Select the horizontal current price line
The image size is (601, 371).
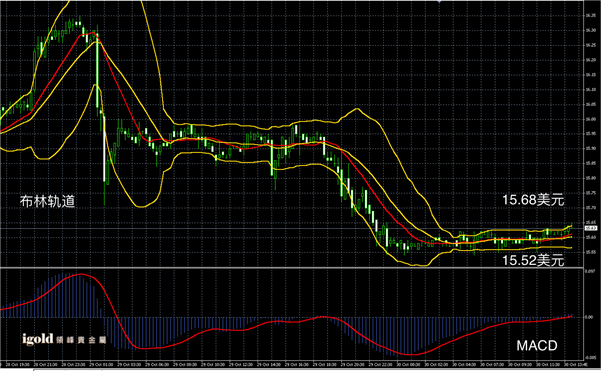pos(292,228)
